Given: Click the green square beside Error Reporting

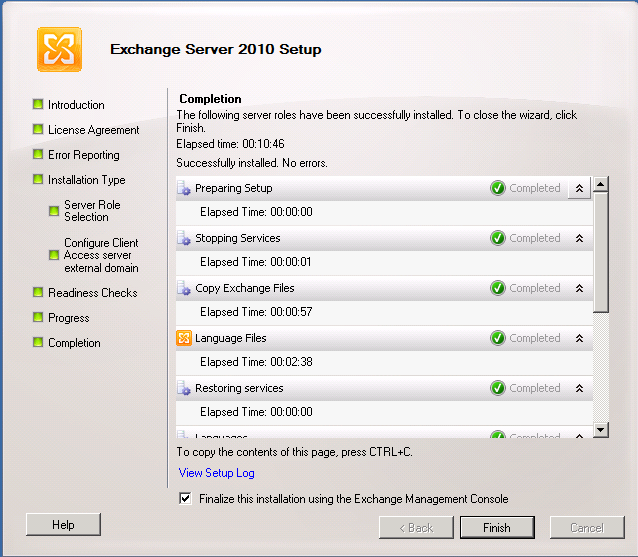Looking at the screenshot, I should coord(38,155).
